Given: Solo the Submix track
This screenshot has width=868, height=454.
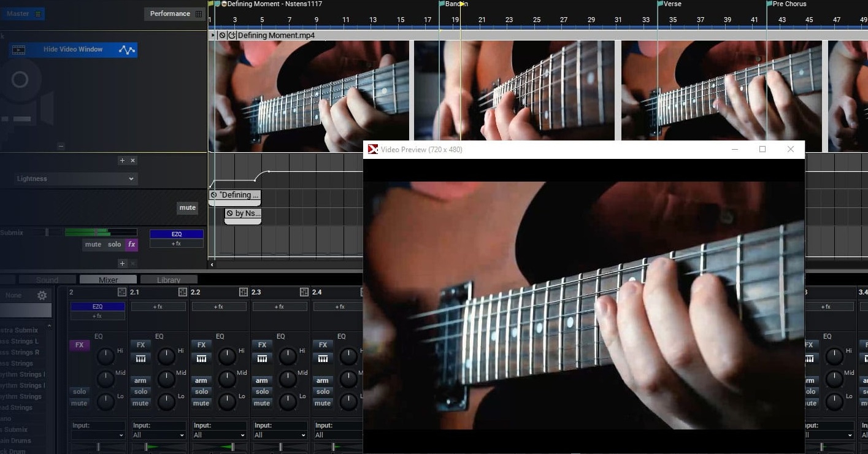Looking at the screenshot, I should 115,244.
